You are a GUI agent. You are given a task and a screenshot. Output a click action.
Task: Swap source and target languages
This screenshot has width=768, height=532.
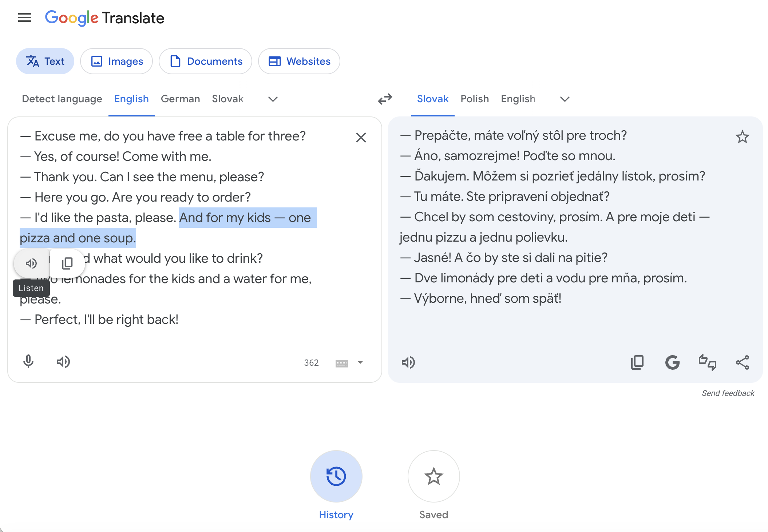point(385,99)
